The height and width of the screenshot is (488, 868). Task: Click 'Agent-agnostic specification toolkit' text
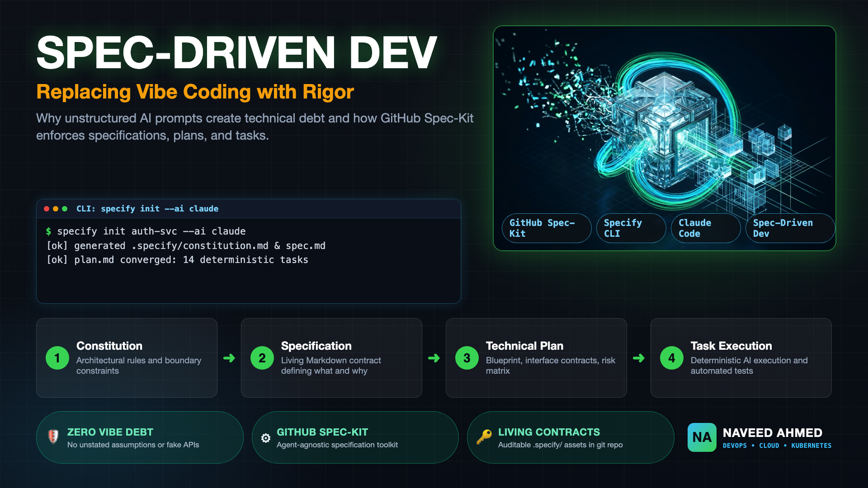click(x=337, y=445)
